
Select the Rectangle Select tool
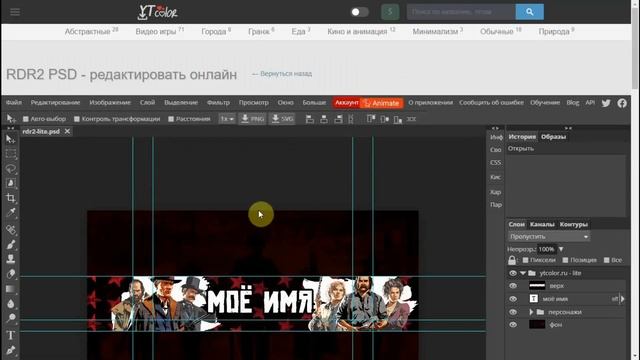(11, 154)
